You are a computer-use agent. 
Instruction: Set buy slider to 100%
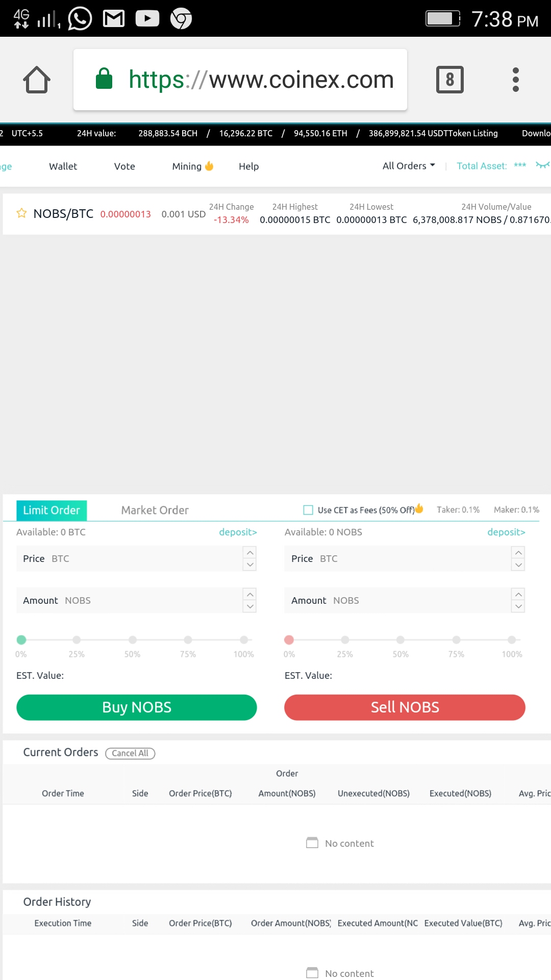point(244,640)
